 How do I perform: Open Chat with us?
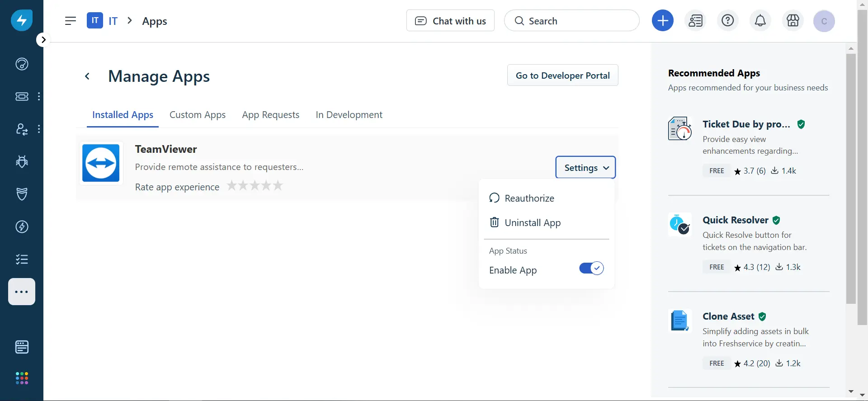(x=450, y=21)
